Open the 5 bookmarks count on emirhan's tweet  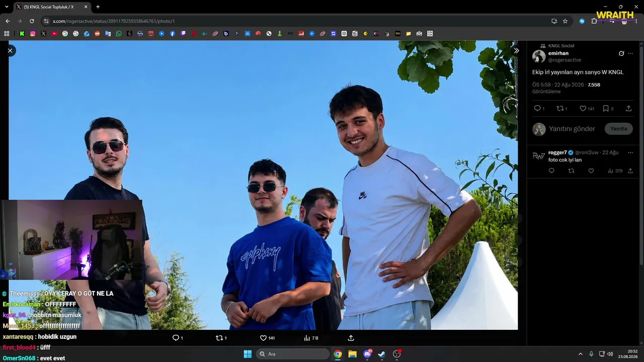coord(608,108)
